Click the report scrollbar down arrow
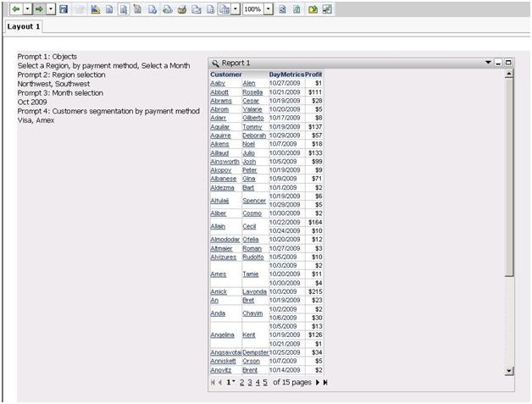The height and width of the screenshot is (404, 532). 508,370
